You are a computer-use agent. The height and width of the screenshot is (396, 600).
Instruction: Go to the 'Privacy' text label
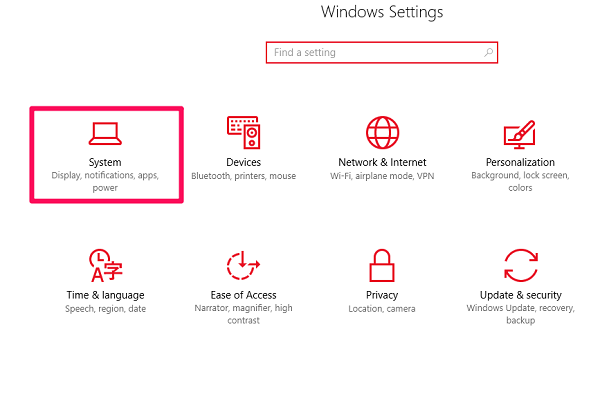click(382, 295)
